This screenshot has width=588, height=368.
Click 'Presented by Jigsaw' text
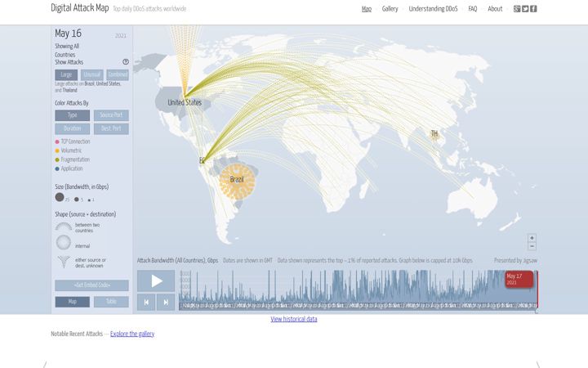[x=515, y=260]
